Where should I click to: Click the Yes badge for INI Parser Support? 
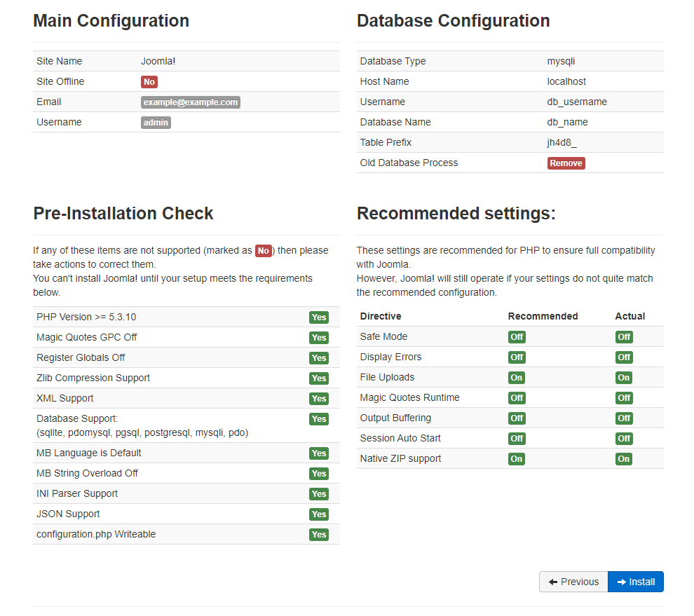[319, 494]
